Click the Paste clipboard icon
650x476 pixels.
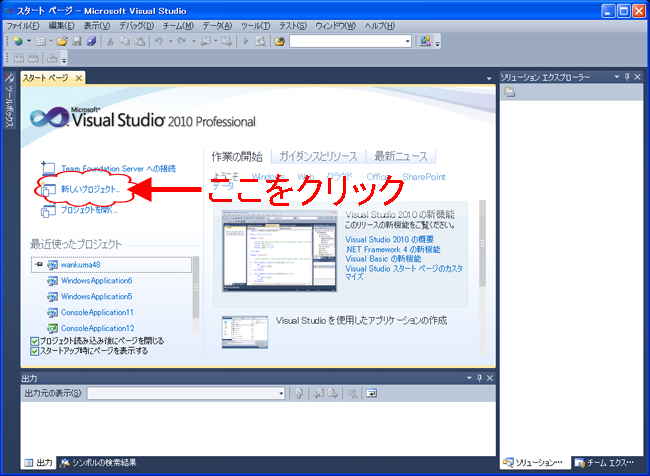[140, 41]
